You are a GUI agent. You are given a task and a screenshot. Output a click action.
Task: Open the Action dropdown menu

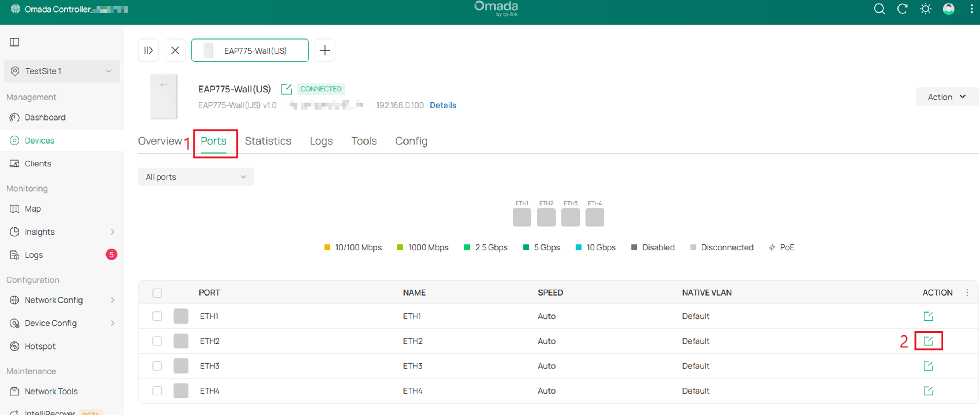click(947, 97)
